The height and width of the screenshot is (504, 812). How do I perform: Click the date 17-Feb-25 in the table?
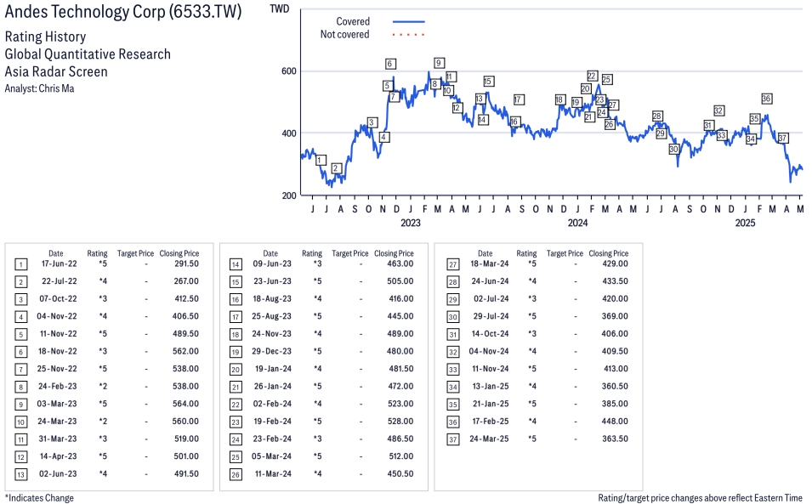coord(491,422)
